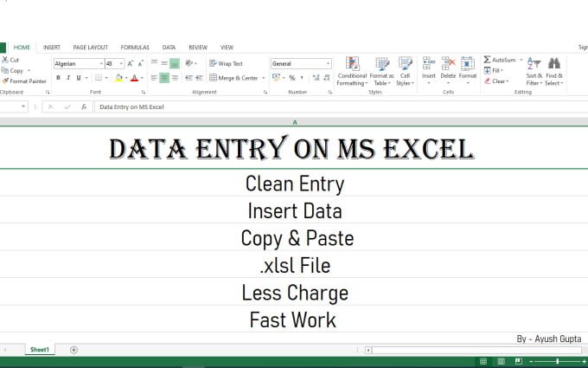Click in the formula bar text

tap(131, 107)
